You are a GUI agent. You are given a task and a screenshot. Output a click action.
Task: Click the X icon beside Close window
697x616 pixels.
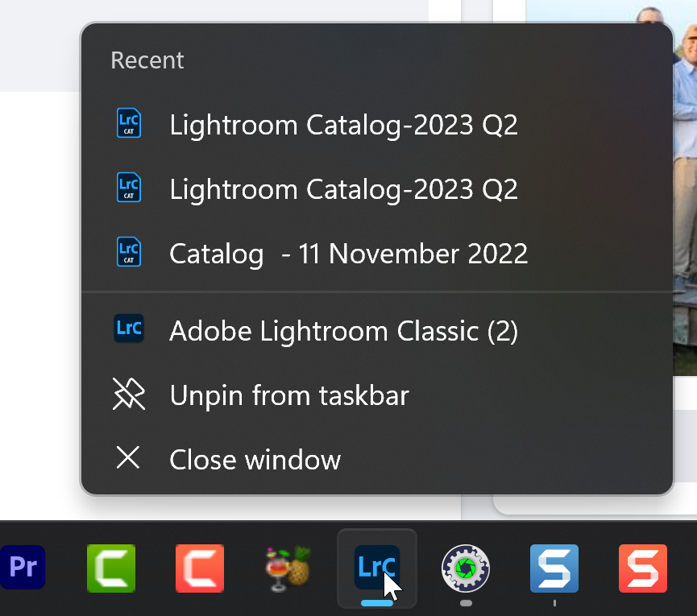[129, 458]
